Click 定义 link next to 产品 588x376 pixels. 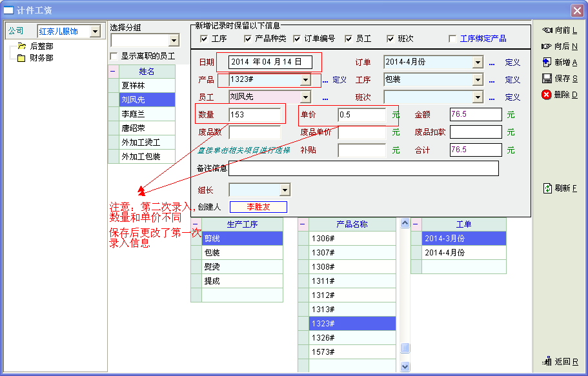tap(340, 80)
